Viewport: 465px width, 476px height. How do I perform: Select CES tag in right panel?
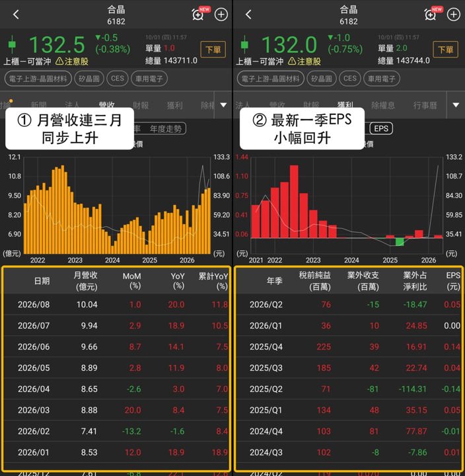349,79
